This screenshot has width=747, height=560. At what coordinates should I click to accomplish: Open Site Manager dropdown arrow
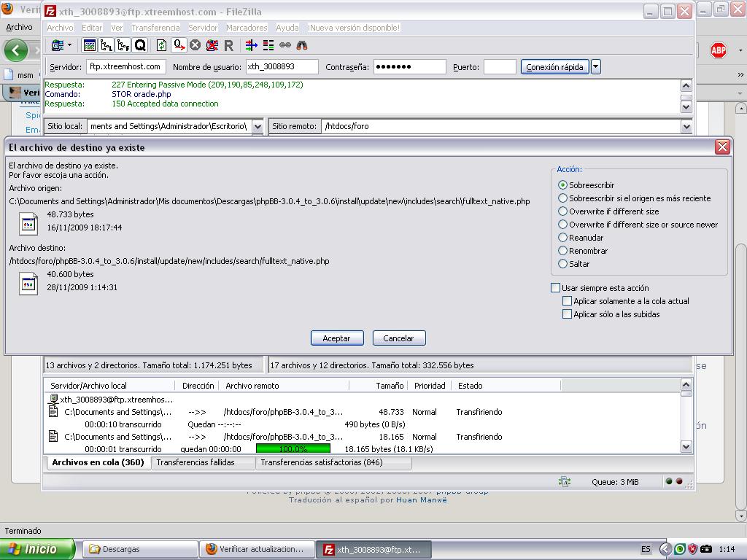(69, 45)
